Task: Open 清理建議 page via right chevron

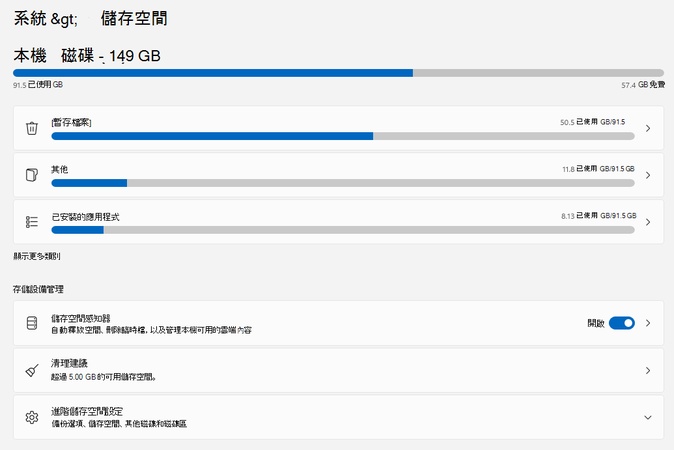Action: (x=647, y=370)
